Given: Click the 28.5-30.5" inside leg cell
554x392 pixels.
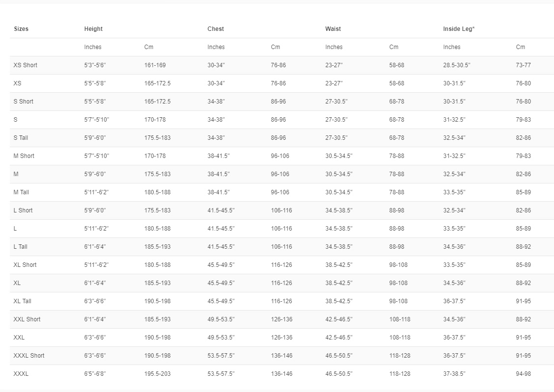Looking at the screenshot, I should 457,65.
